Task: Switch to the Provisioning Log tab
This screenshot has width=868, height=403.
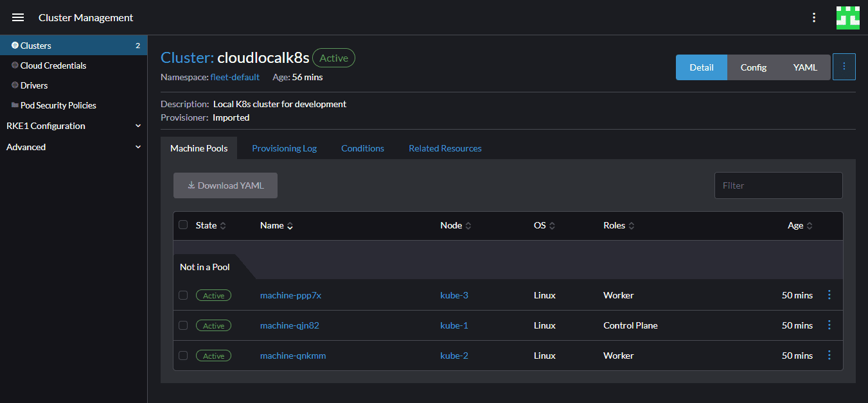Action: (x=284, y=148)
